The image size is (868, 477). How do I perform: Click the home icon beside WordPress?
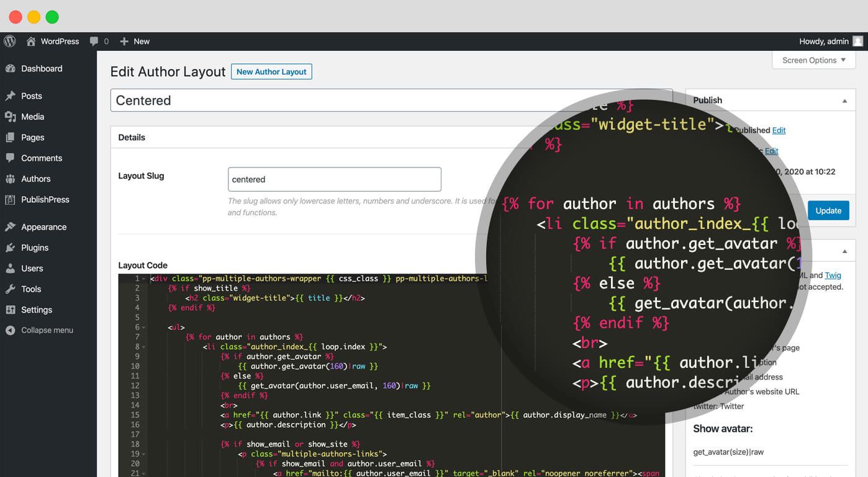(31, 42)
